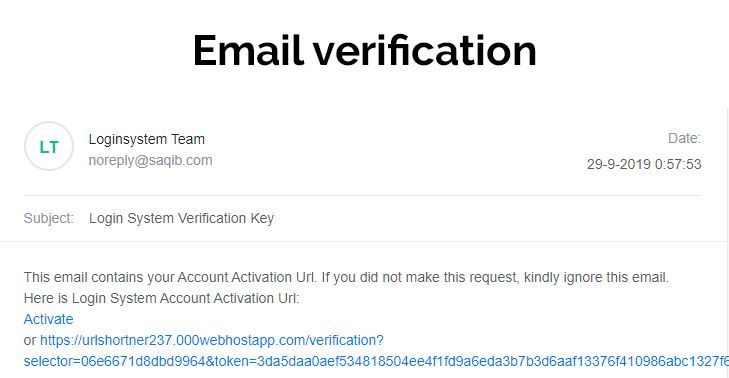Click the word 'or' before the URL
The image size is (729, 378).
[x=30, y=341]
